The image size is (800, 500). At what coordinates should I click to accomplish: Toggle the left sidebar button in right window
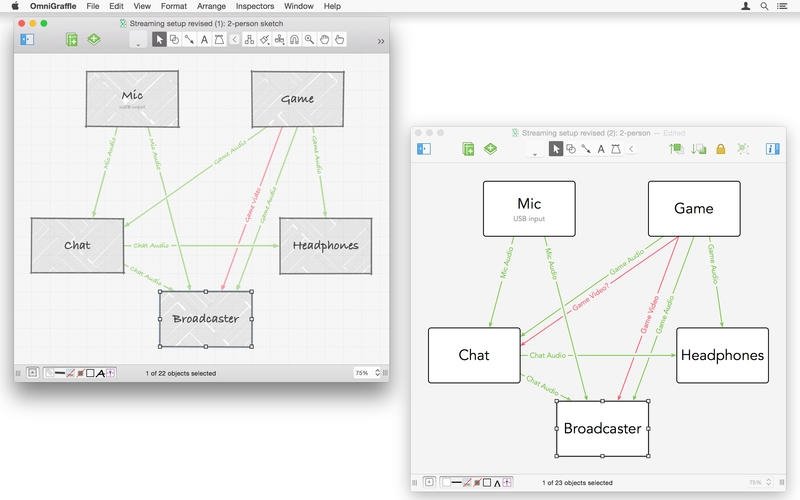424,148
